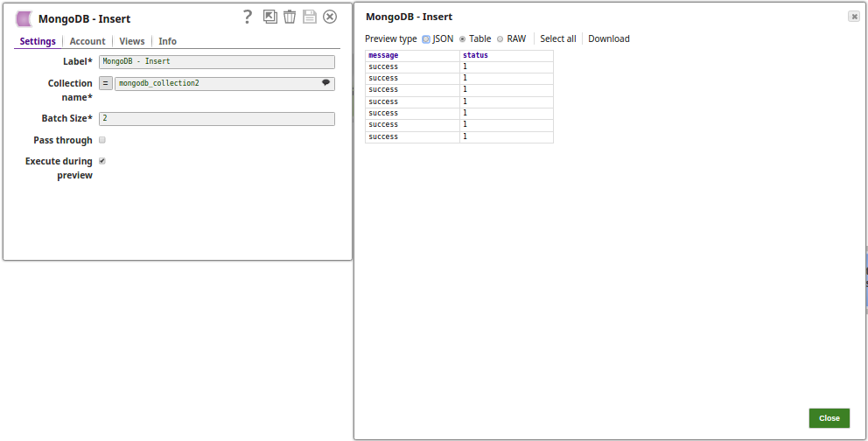Close the settings panel with circled X

[x=330, y=17]
